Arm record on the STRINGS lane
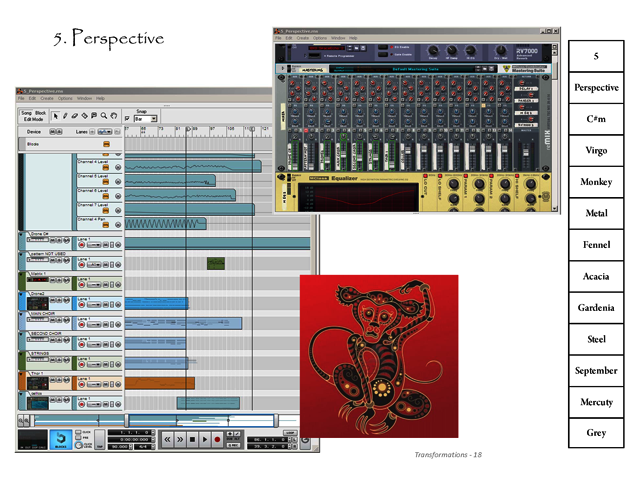 [81, 364]
